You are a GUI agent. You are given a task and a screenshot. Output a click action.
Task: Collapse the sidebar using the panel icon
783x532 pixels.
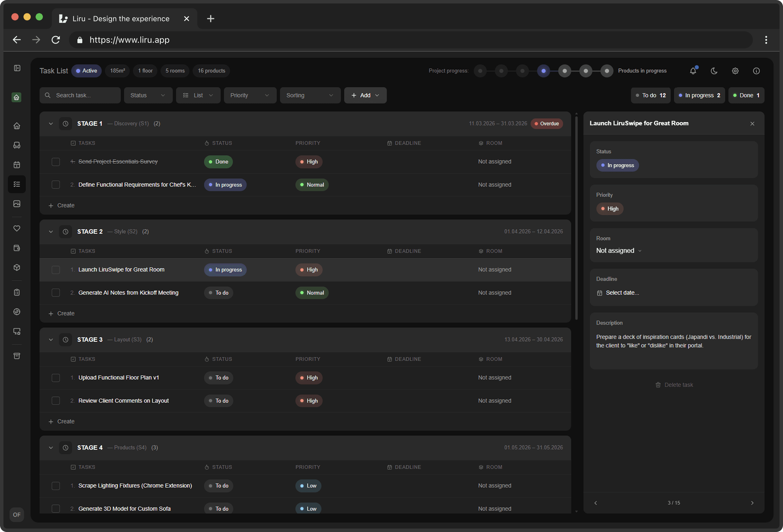[x=17, y=68]
